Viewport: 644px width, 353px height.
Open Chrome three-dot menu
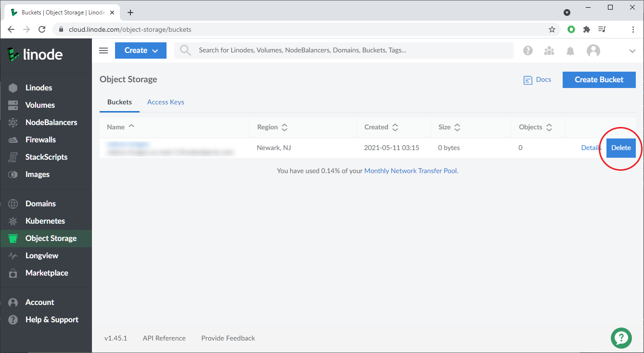633,29
